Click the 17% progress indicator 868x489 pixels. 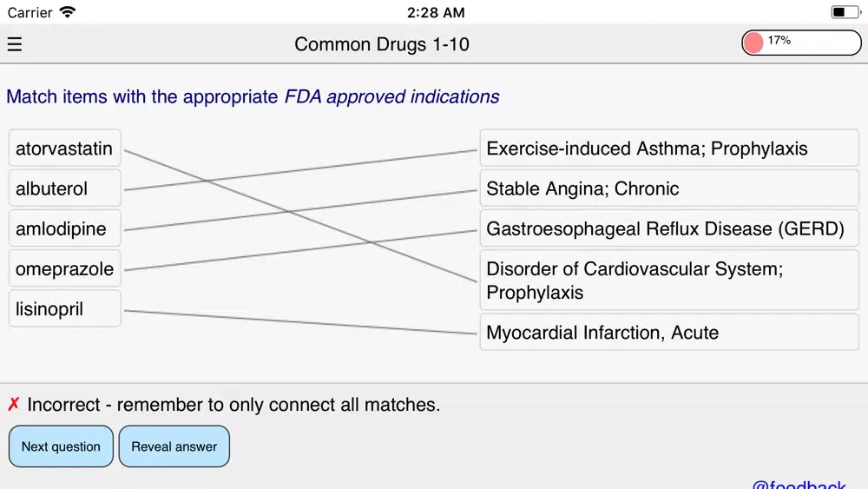(x=800, y=43)
